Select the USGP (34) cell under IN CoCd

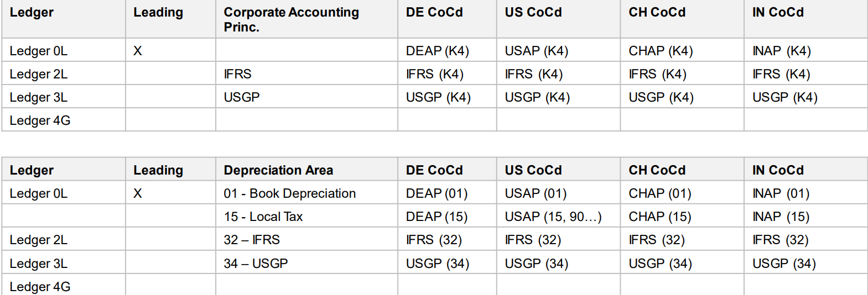tap(784, 264)
